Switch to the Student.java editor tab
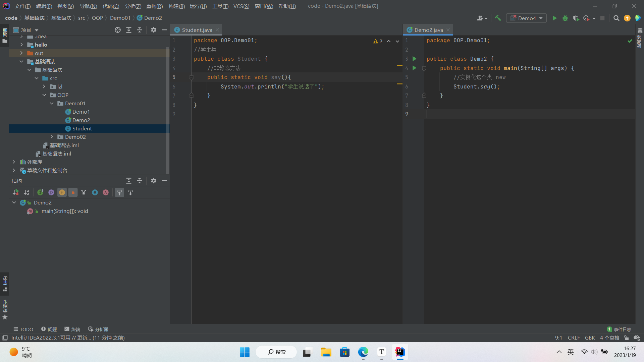 coord(197,30)
